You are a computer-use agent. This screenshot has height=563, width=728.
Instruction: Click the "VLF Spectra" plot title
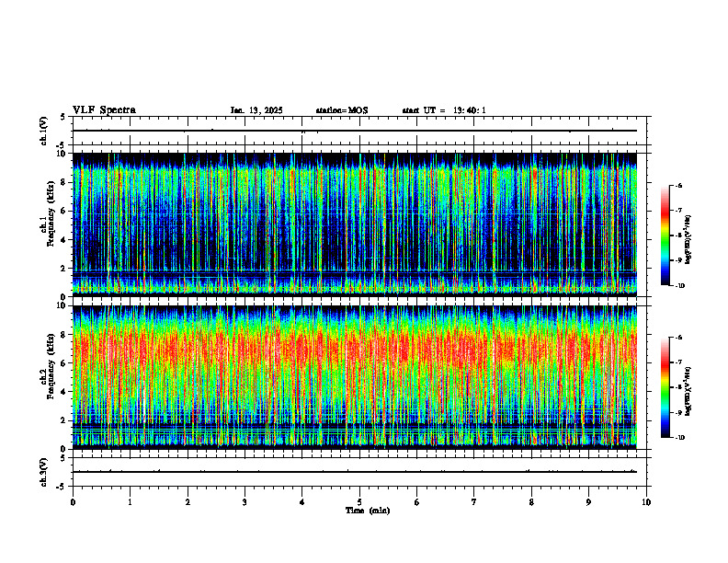104,110
